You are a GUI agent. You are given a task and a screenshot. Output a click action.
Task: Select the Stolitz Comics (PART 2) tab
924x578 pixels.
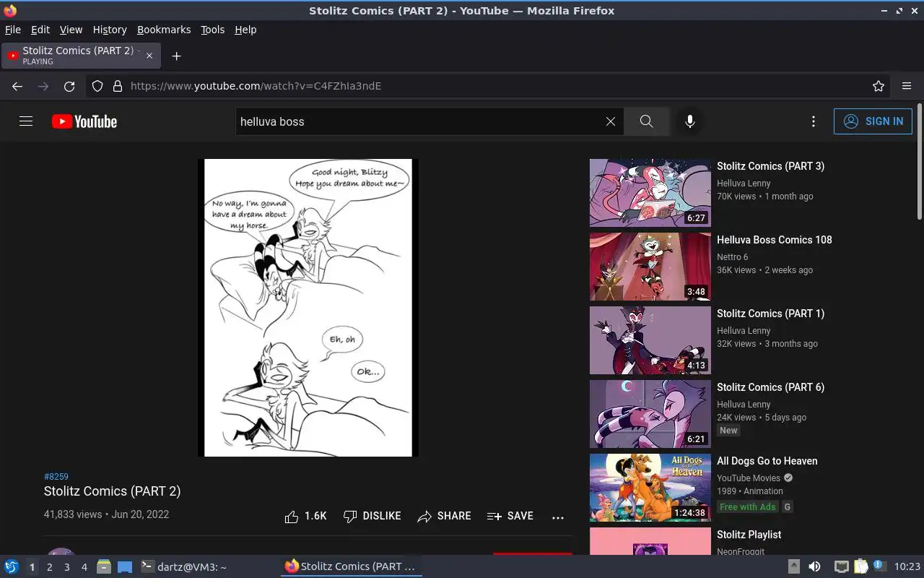[x=82, y=56]
